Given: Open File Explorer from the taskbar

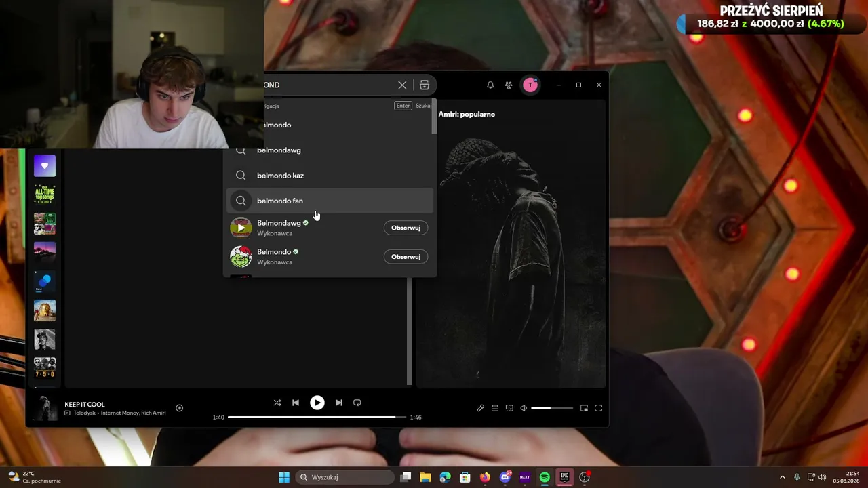Looking at the screenshot, I should click(x=425, y=477).
